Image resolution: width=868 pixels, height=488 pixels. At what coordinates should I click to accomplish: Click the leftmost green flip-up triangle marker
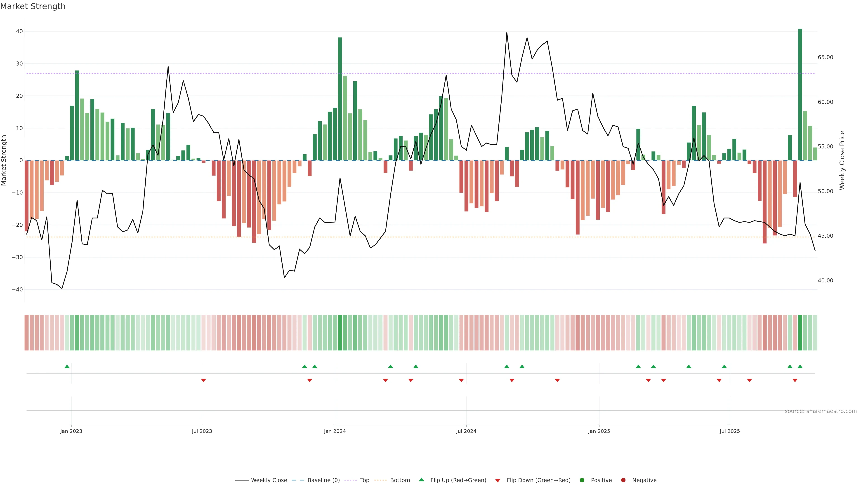(67, 366)
